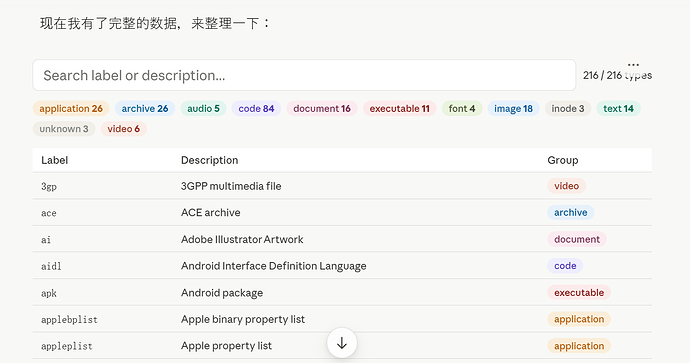The image size is (690, 363).
Task: Enable the image 18 filter chip
Action: [513, 109]
